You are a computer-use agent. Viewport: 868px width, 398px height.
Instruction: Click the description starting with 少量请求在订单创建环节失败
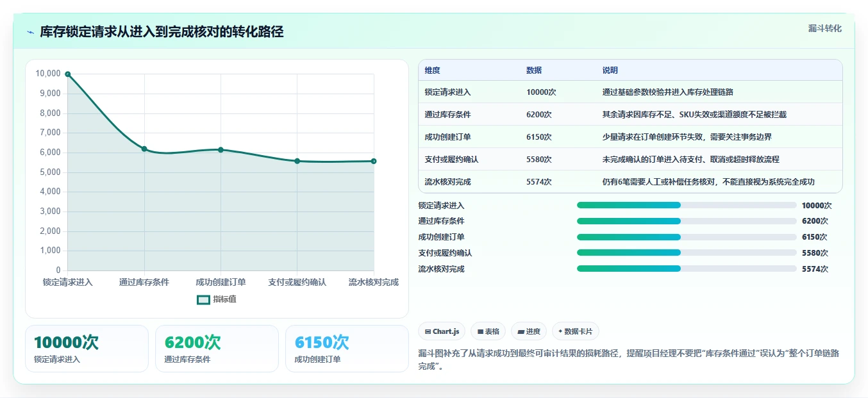click(x=687, y=137)
